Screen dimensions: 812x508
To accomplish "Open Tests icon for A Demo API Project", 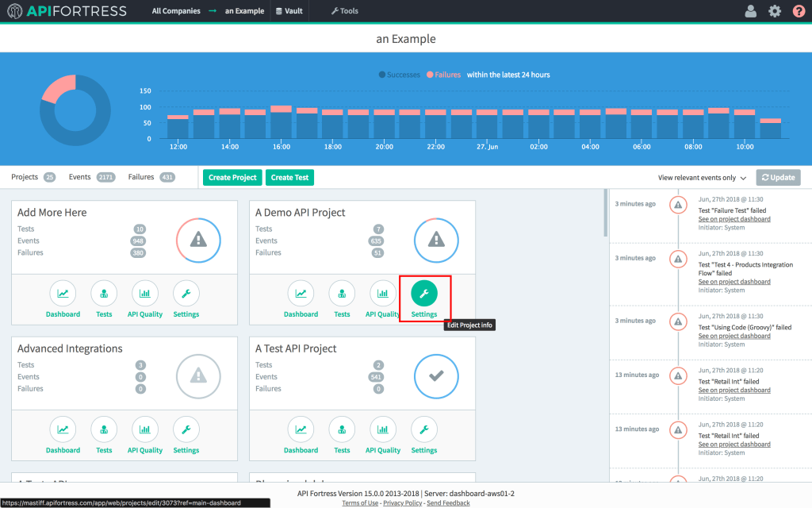I will click(x=342, y=294).
